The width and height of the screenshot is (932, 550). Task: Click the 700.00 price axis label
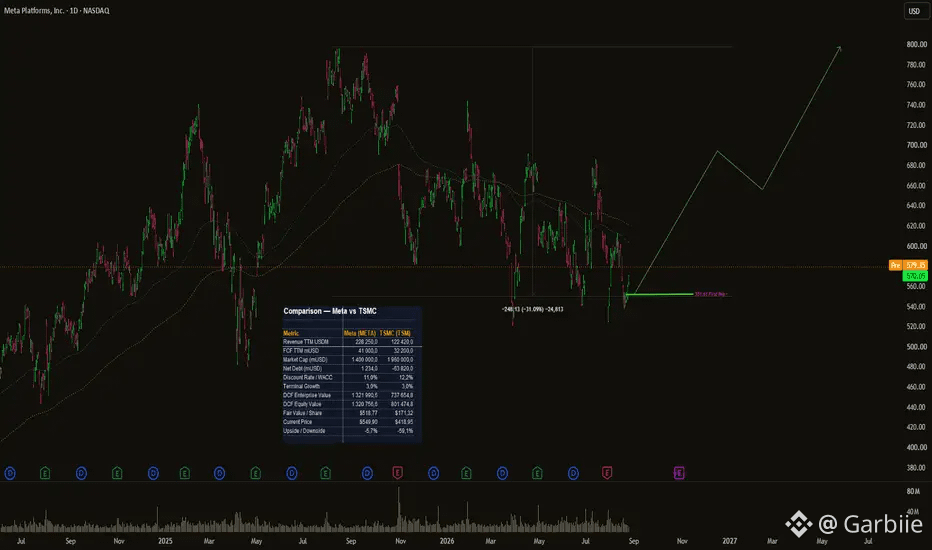[917, 145]
